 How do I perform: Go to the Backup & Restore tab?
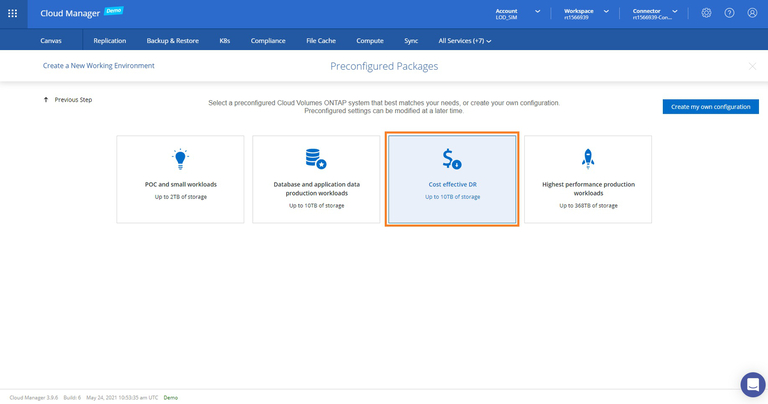click(172, 41)
